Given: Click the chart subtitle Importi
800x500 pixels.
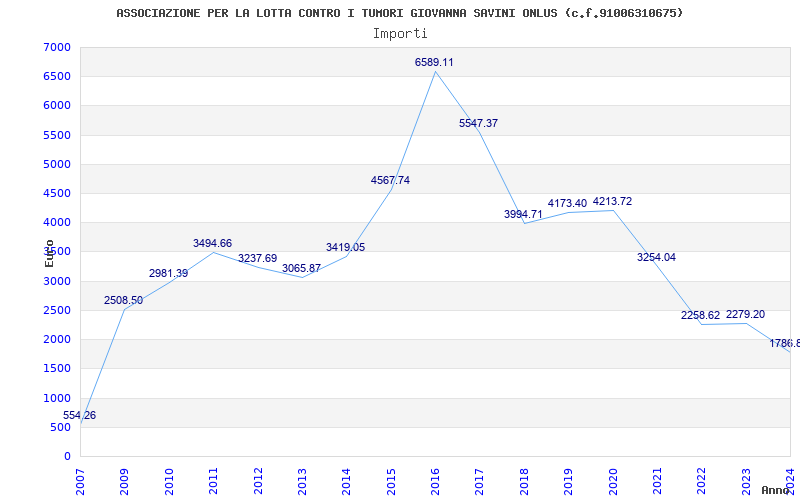Looking at the screenshot, I should coord(400,34).
